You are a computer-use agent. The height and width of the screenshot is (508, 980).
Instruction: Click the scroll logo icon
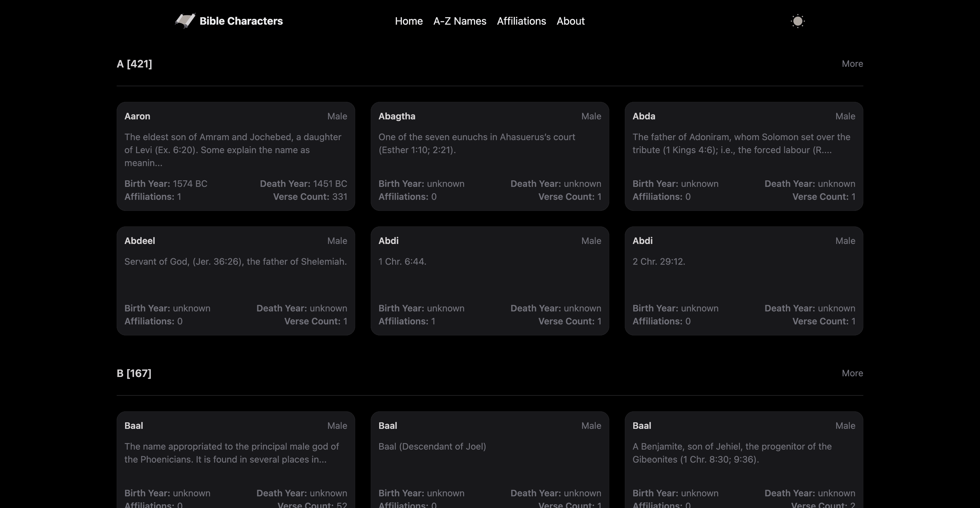pyautogui.click(x=185, y=21)
